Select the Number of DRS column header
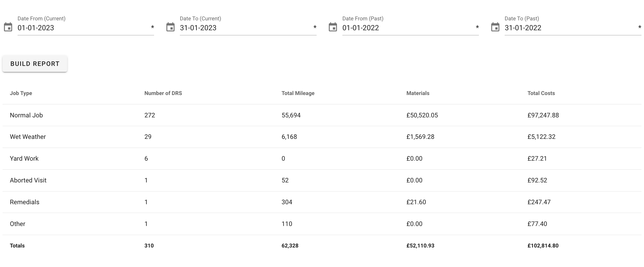Screen dimensions: 644x267 tap(163, 93)
